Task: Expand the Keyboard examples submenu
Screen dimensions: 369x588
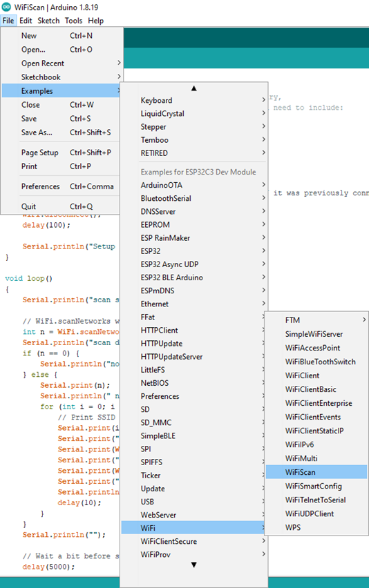Action: [193, 100]
